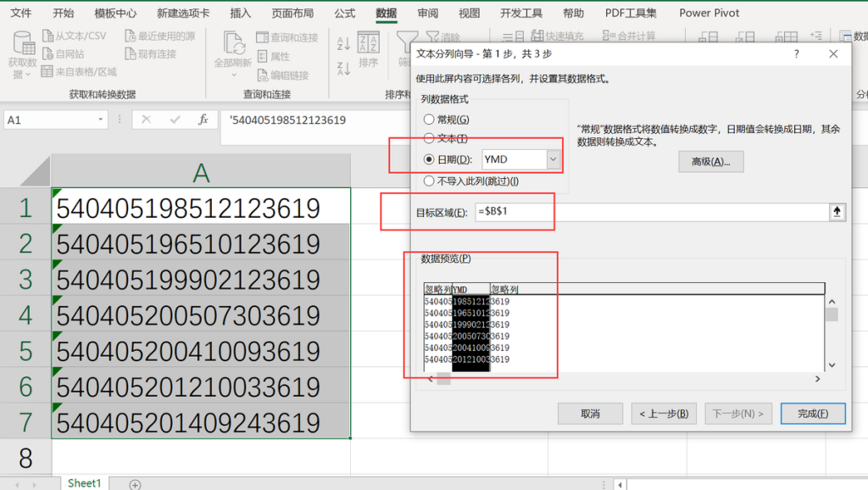The width and height of the screenshot is (868, 490).
Task: Open the Power Pivot tab
Action: 709,13
